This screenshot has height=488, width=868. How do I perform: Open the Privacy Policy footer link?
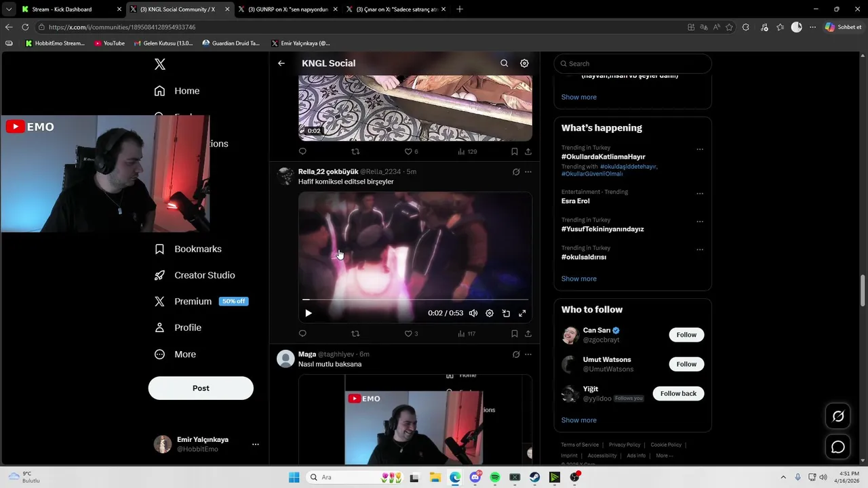pyautogui.click(x=625, y=445)
